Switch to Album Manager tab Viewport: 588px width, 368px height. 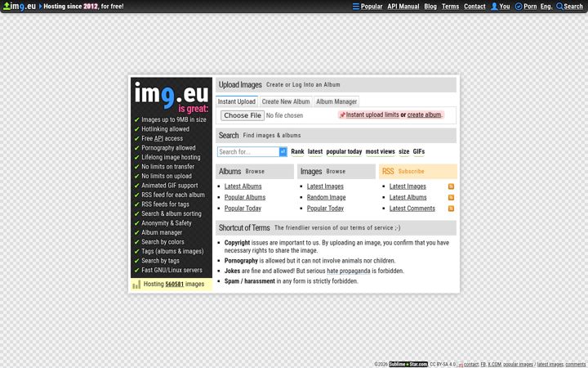336,101
